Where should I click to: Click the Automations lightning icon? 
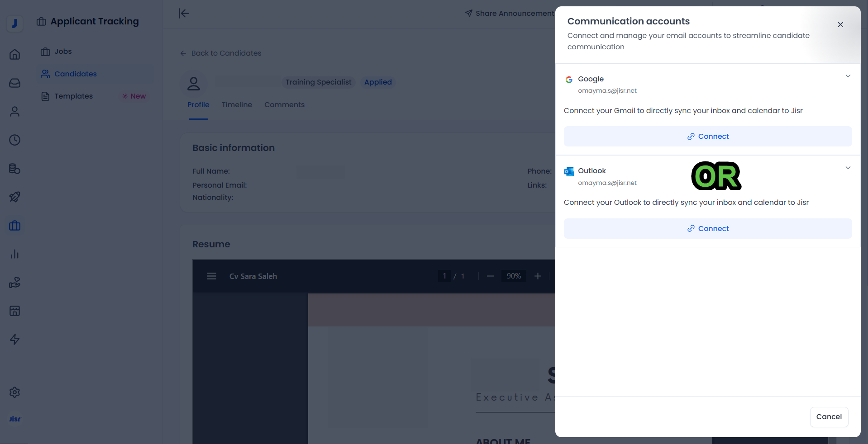click(14, 340)
